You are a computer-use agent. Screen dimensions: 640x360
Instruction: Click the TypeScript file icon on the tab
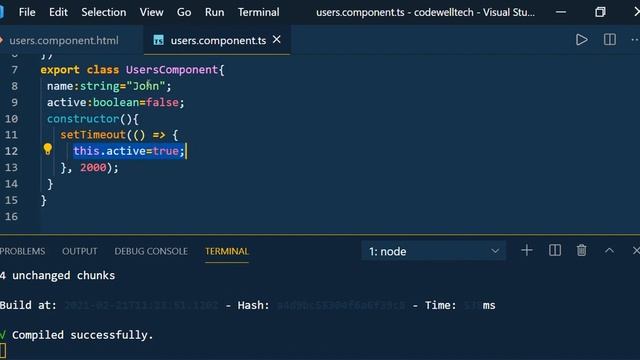[x=158, y=40]
